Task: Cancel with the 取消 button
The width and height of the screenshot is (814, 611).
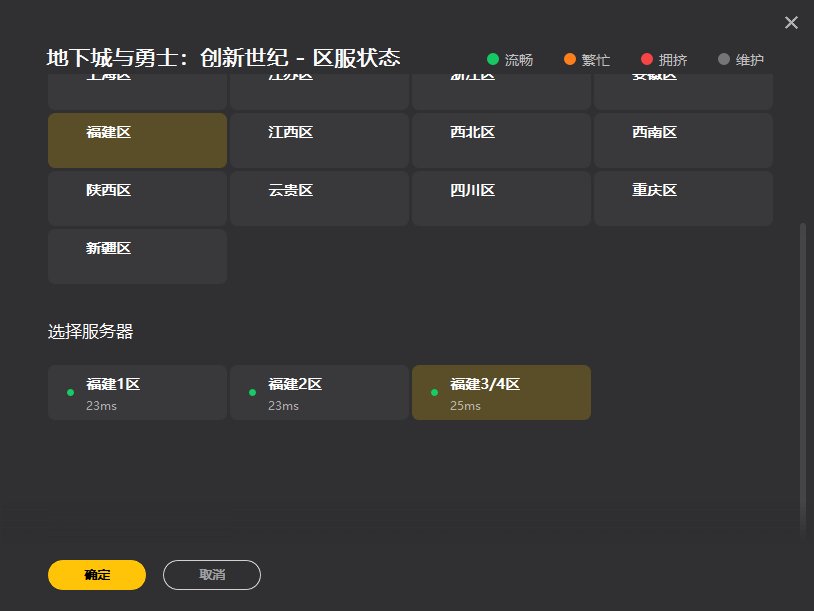Action: coord(212,575)
